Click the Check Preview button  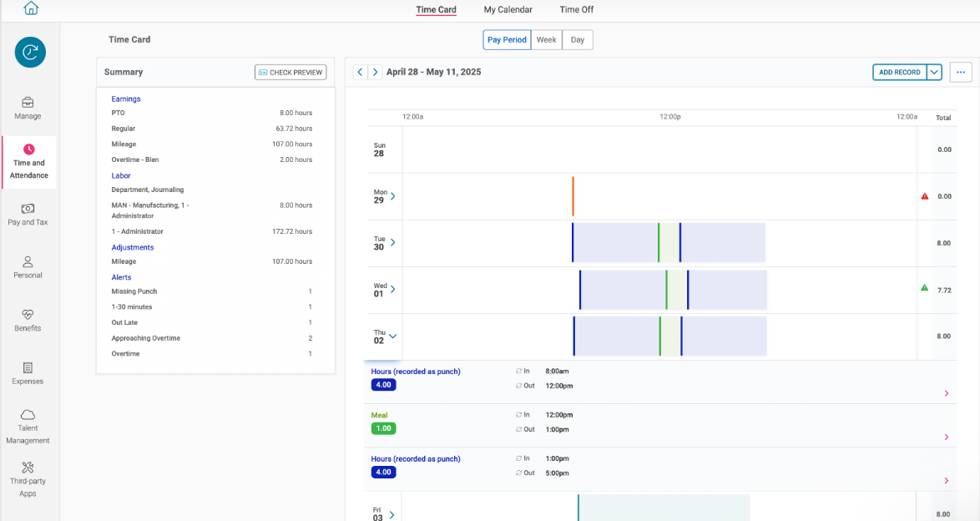click(290, 73)
